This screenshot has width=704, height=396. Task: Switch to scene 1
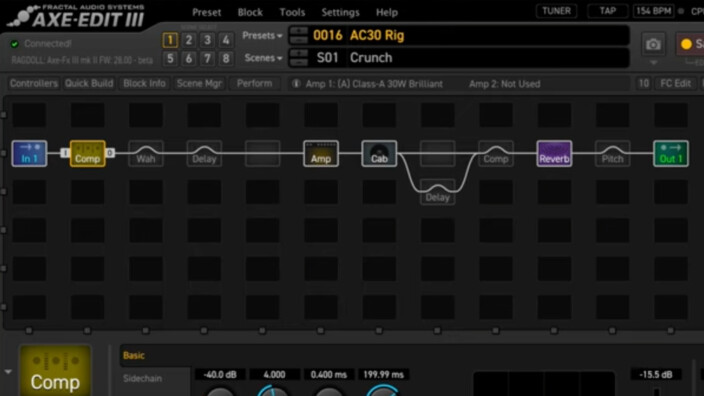tap(170, 40)
